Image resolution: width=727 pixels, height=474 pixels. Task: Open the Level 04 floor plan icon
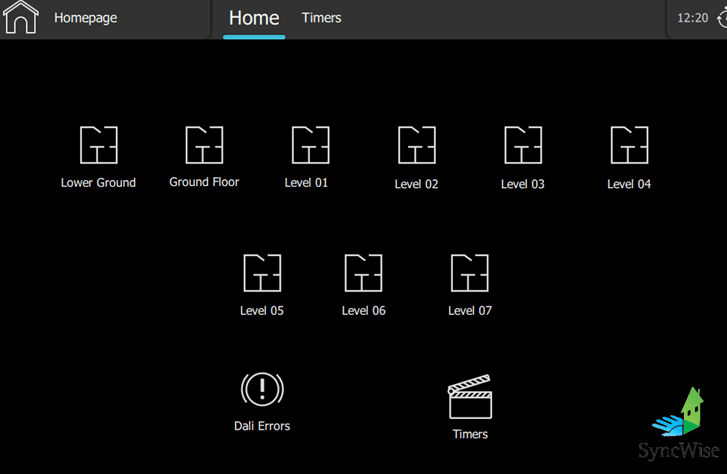[x=629, y=145]
